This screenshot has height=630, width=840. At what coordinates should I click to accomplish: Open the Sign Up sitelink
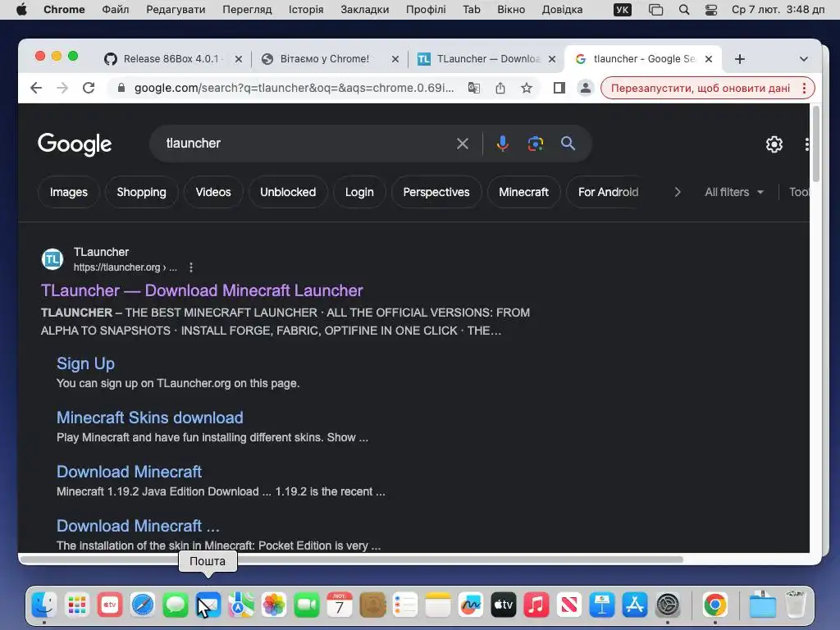pyautogui.click(x=85, y=363)
